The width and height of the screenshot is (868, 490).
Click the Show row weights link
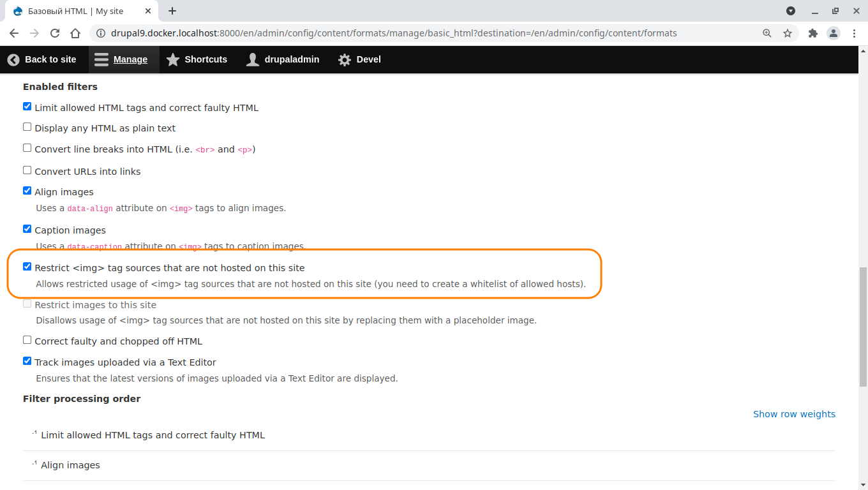(794, 414)
